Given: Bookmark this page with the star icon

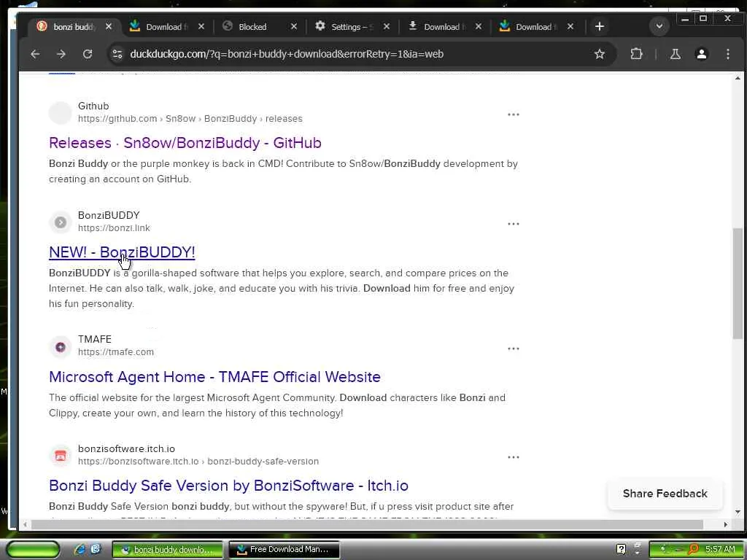Looking at the screenshot, I should point(600,54).
